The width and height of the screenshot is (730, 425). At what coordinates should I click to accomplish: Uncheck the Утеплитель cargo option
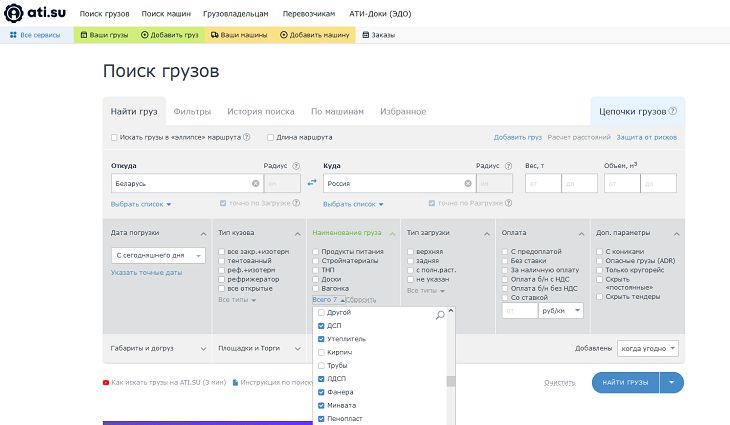click(x=321, y=340)
